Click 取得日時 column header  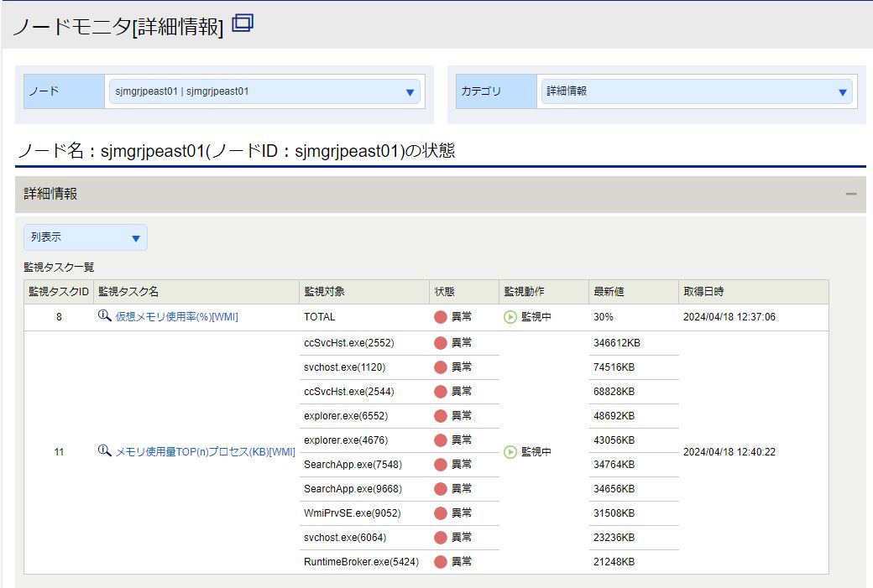tap(753, 292)
